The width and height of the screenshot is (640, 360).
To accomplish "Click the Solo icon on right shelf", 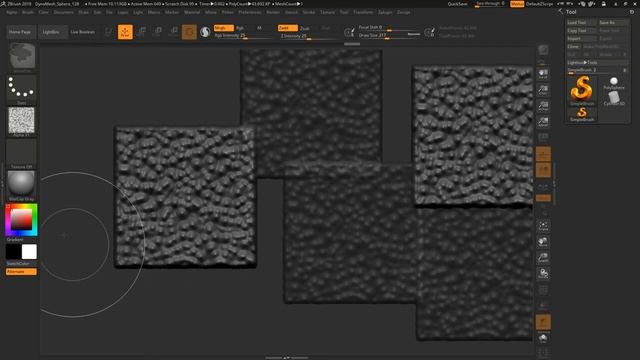I will point(543,338).
